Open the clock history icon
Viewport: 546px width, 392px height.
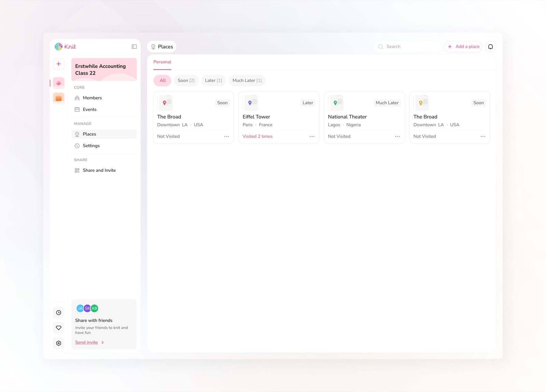59,313
